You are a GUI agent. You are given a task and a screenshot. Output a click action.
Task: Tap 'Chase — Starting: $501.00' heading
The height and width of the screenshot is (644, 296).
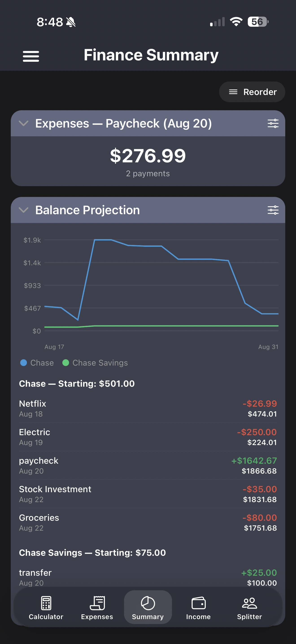coord(77,384)
